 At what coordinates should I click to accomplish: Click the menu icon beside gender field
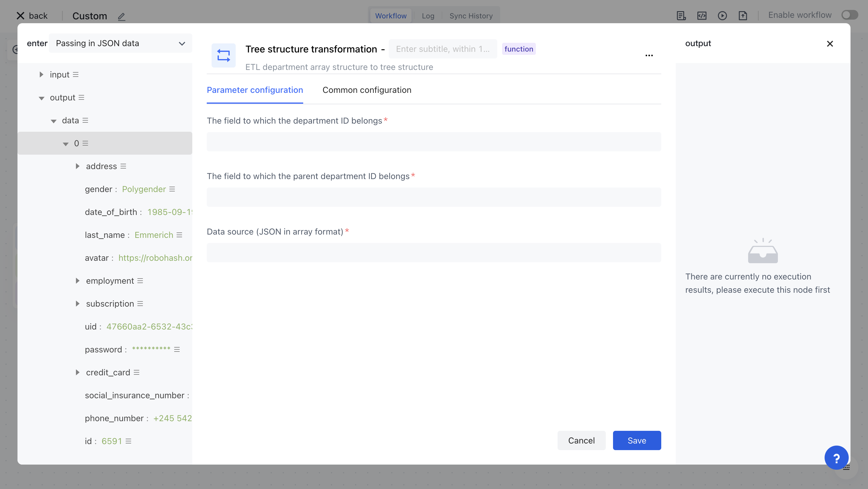click(x=172, y=189)
